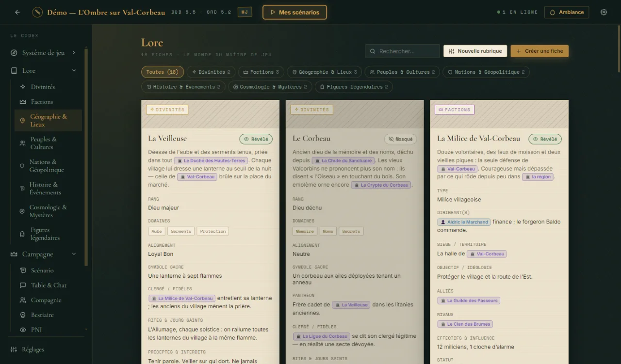Click the magnifier icon in search box

373,51
